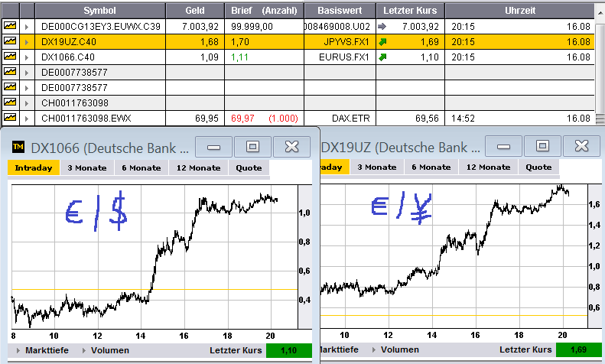This screenshot has width=605, height=364.
Task: Open chart icon for CH0011763098 row
Action: 10,102
